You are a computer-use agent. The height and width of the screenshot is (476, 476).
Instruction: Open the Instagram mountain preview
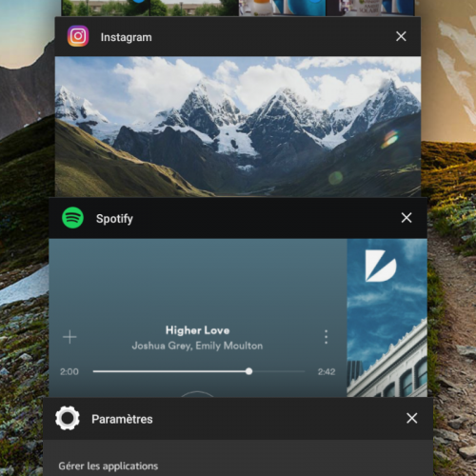[238, 127]
